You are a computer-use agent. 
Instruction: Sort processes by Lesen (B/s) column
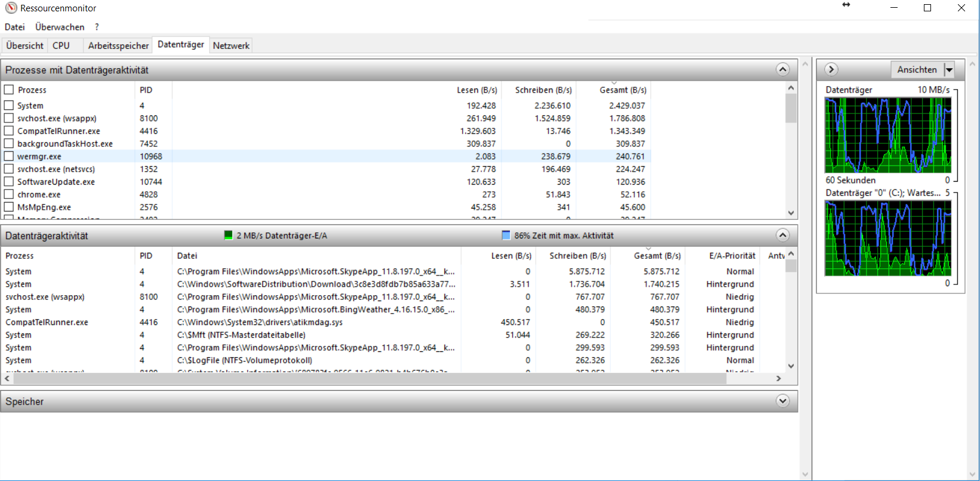coord(477,90)
